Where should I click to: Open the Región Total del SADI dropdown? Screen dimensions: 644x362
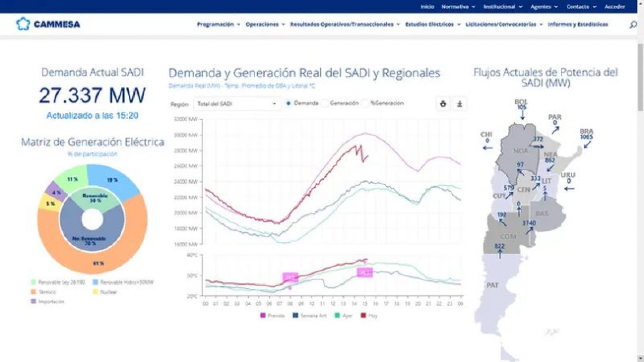(237, 104)
